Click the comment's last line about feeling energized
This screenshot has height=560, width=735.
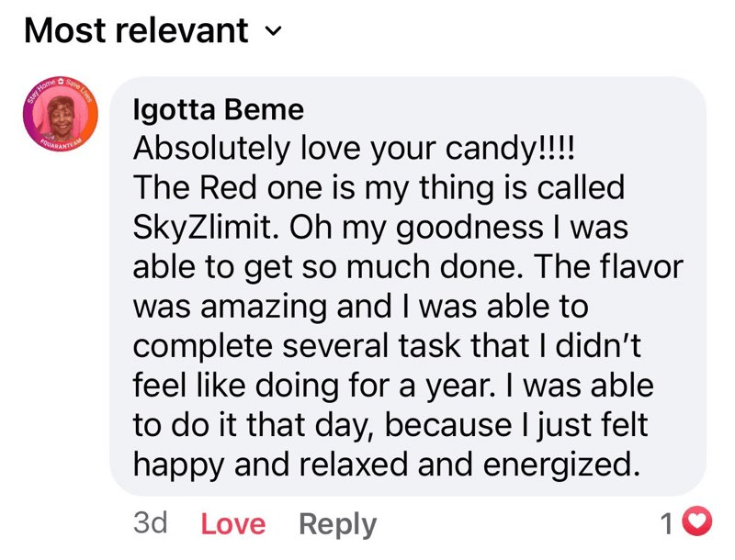(x=385, y=465)
